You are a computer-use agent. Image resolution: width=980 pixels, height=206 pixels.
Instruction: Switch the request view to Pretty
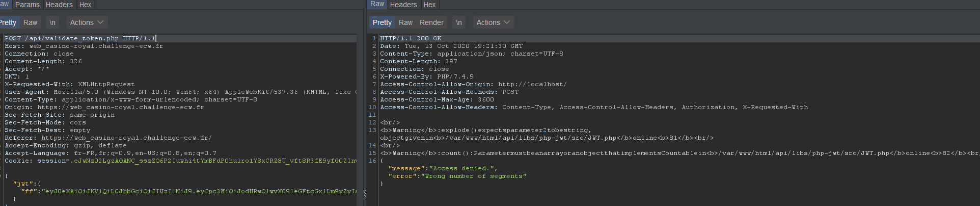(x=8, y=22)
